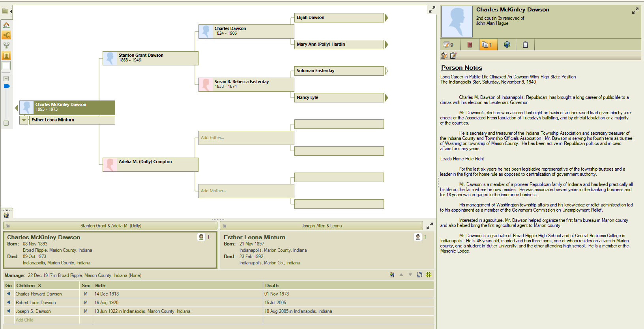The height and width of the screenshot is (329, 644).
Task: Expand ancestors of Elijah Dawson
Action: click(x=387, y=18)
